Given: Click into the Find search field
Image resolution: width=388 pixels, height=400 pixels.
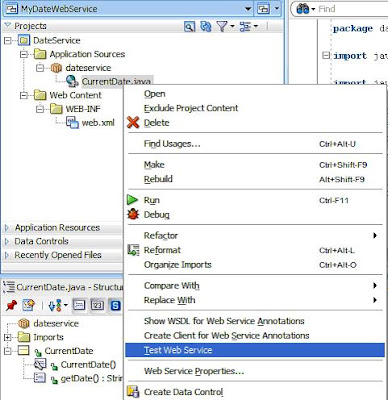Looking at the screenshot, I should pyautogui.click(x=352, y=9).
